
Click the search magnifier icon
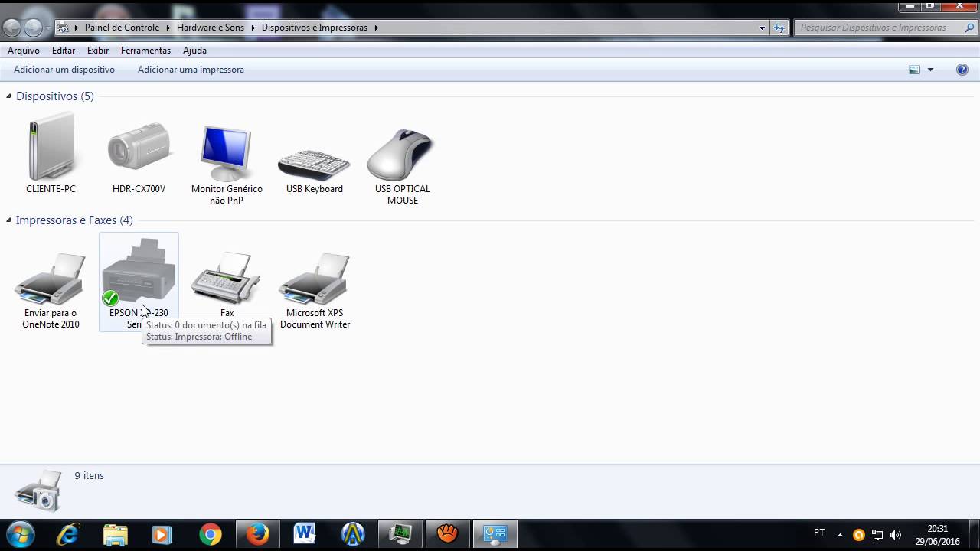click(968, 28)
